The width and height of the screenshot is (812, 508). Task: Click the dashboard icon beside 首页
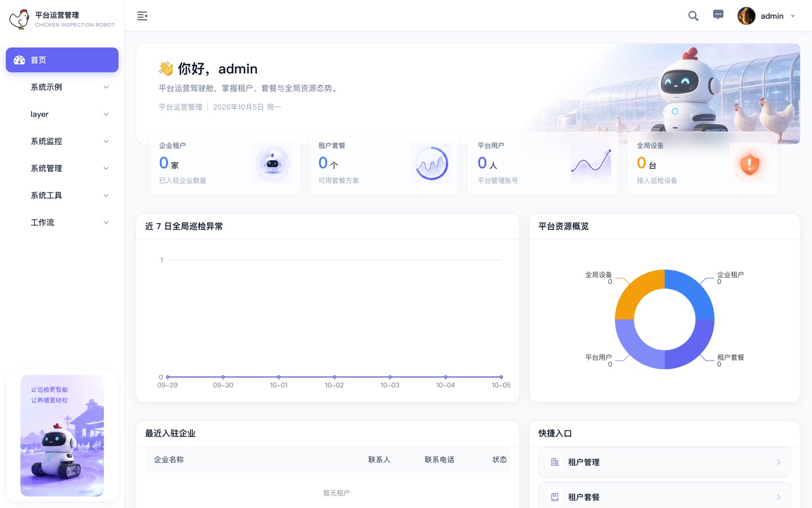click(x=19, y=60)
